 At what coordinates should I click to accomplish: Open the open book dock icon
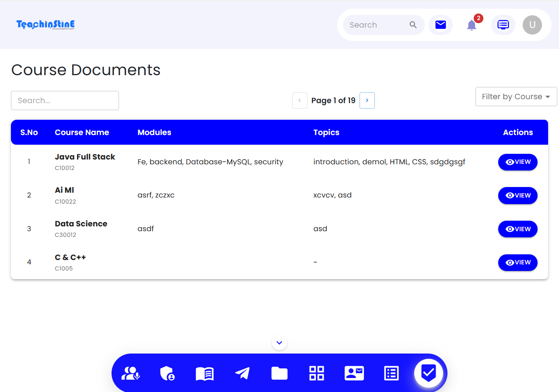point(204,373)
